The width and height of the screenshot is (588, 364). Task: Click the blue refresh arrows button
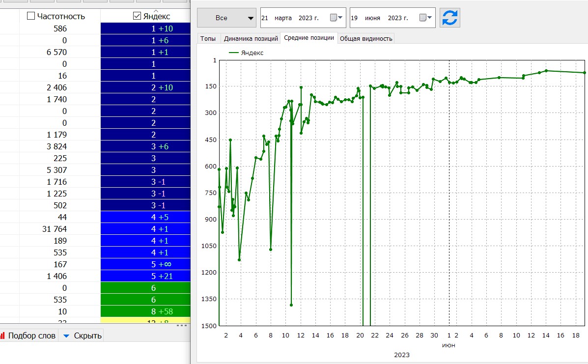click(449, 18)
